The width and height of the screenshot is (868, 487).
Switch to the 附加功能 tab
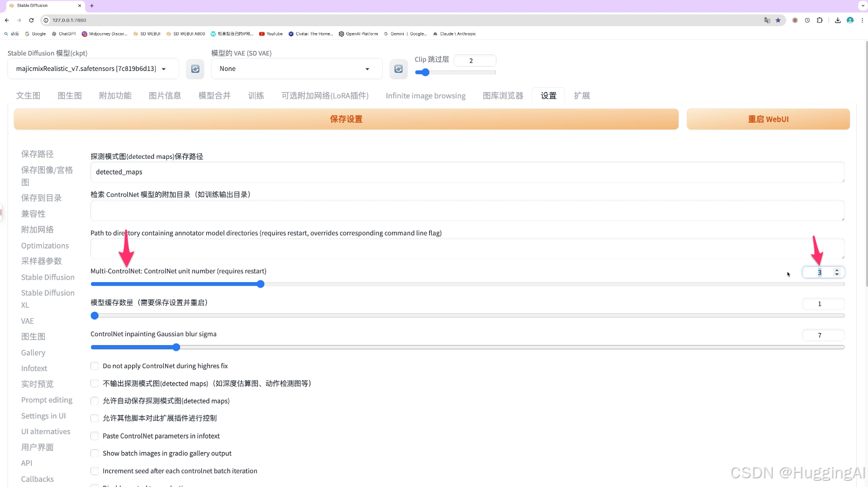coord(115,95)
